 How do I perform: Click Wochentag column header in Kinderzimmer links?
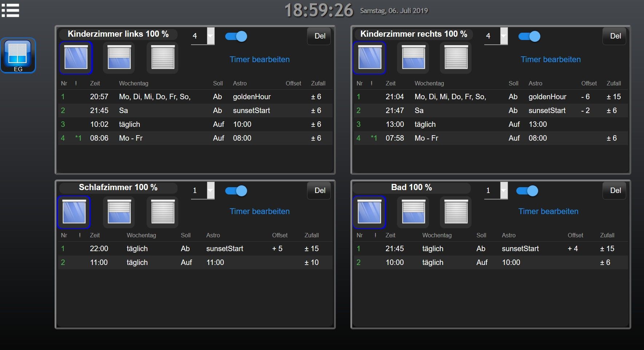(x=134, y=83)
